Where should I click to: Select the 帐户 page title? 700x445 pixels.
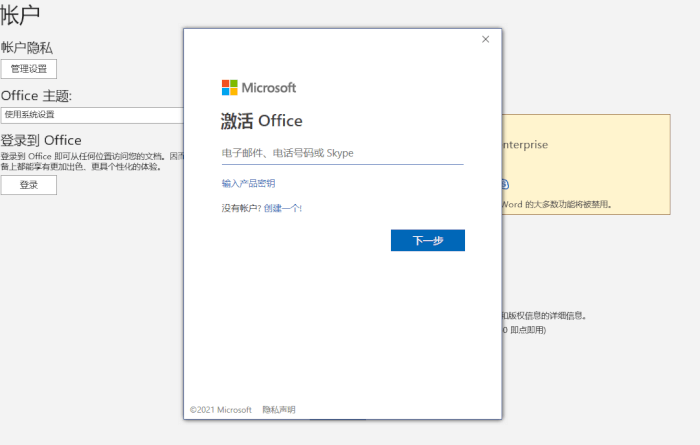[21, 15]
